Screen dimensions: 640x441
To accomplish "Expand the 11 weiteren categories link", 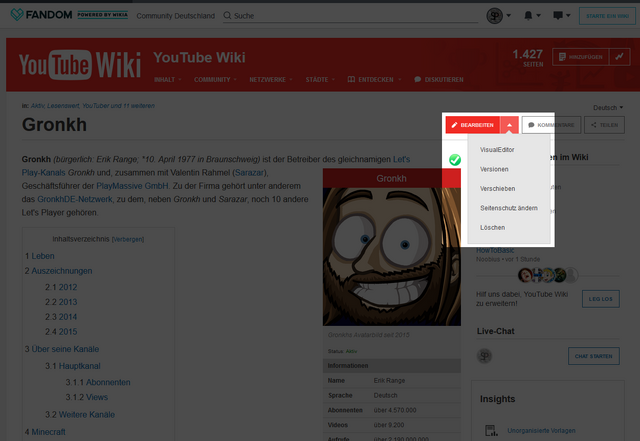I will point(139,106).
